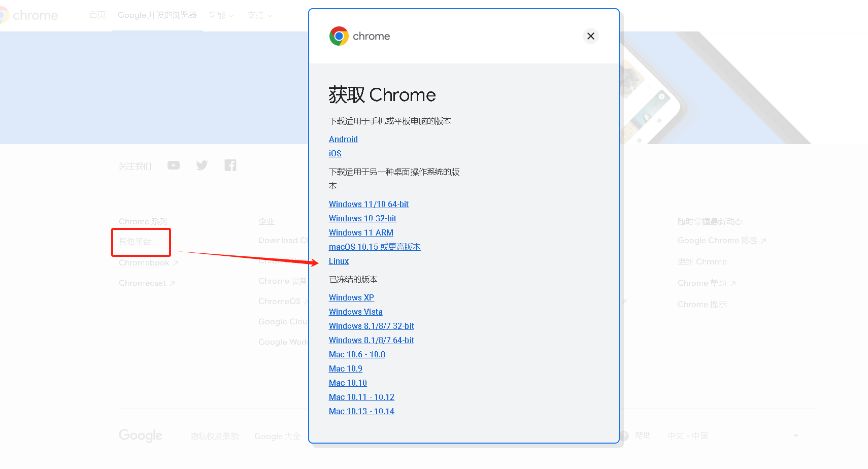Viewport: 868px width, 469px height.
Task: Open the YouTube social icon
Action: point(174,165)
